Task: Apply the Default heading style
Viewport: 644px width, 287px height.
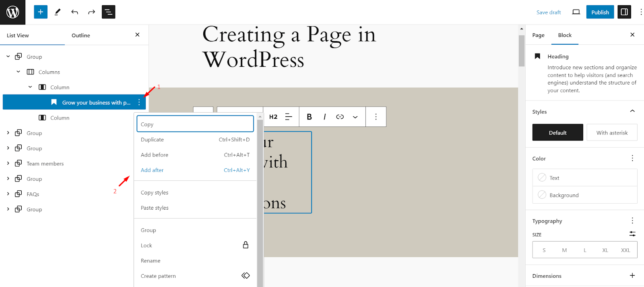Action: [557, 132]
